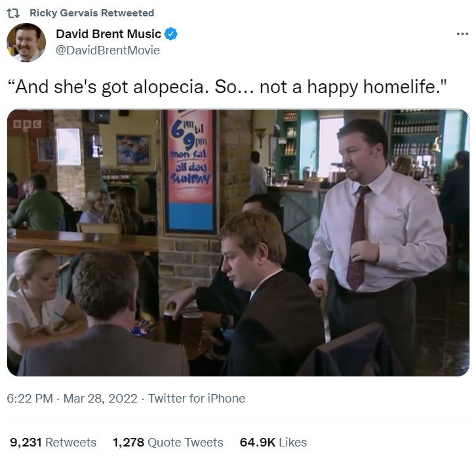This screenshot has width=476, height=457.
Task: Select the alopecia quote tweet text
Action: (x=227, y=87)
